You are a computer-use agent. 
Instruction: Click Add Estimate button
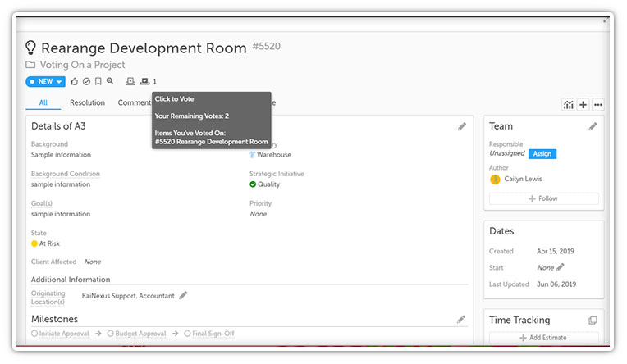coord(544,338)
